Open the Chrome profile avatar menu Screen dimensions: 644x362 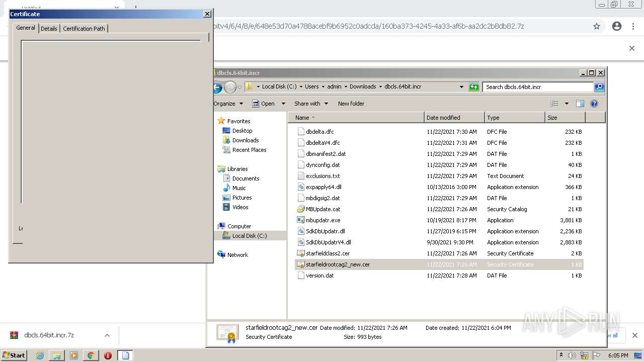click(x=617, y=26)
